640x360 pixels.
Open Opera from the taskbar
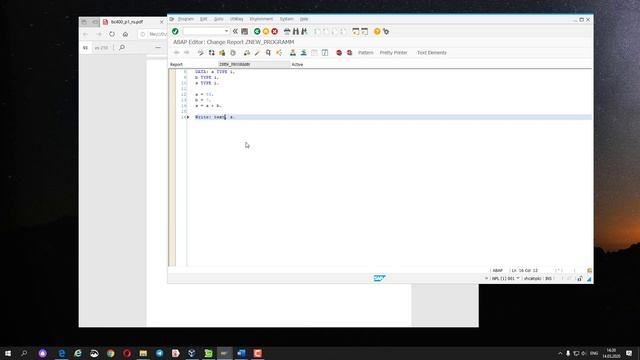coord(127,353)
